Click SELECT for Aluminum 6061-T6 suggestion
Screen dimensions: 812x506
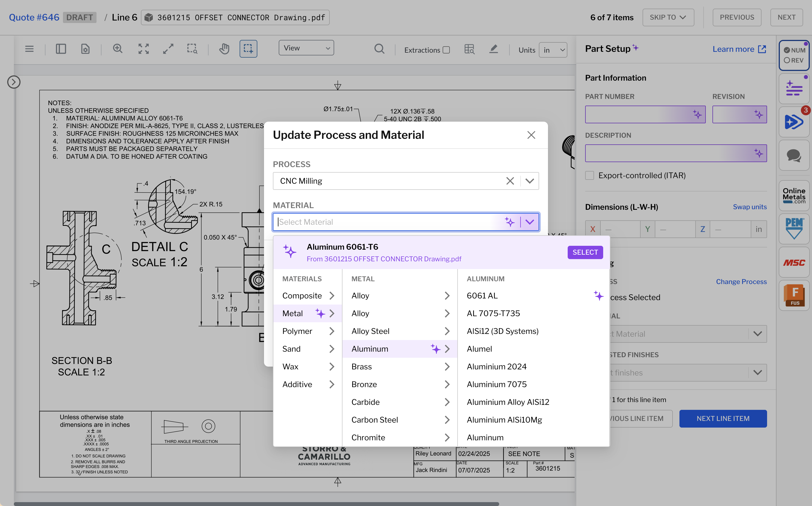pos(585,252)
